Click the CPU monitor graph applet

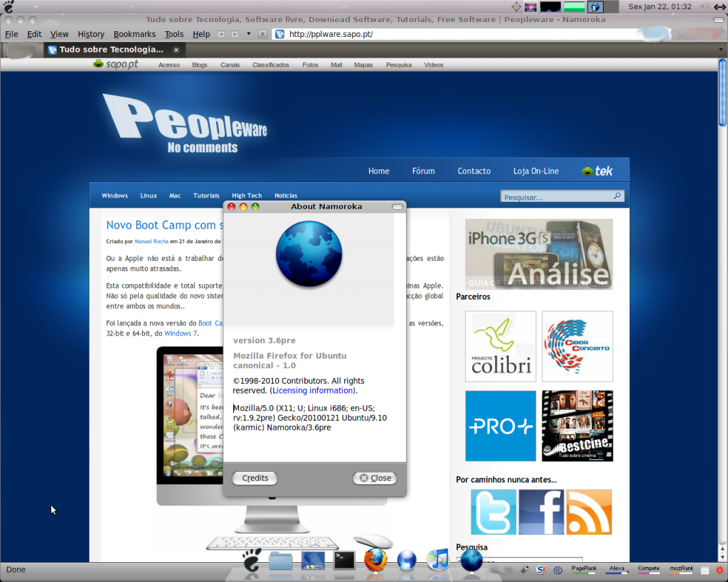pyautogui.click(x=550, y=6)
